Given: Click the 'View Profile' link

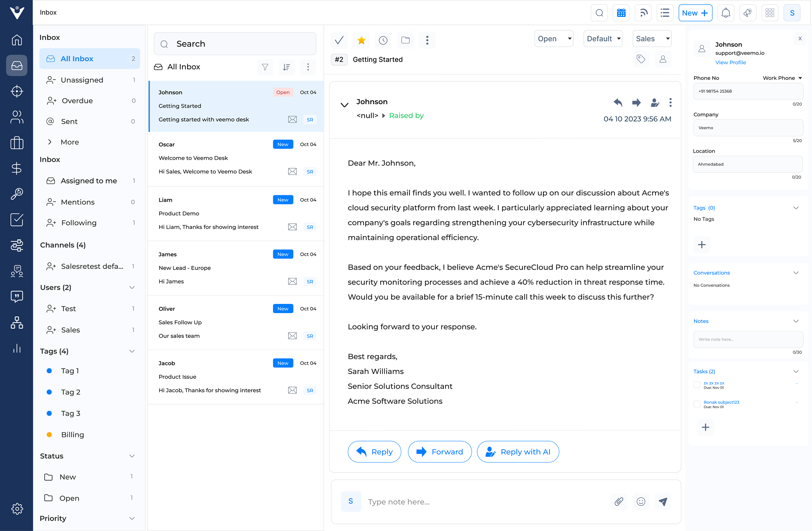Looking at the screenshot, I should (730, 62).
